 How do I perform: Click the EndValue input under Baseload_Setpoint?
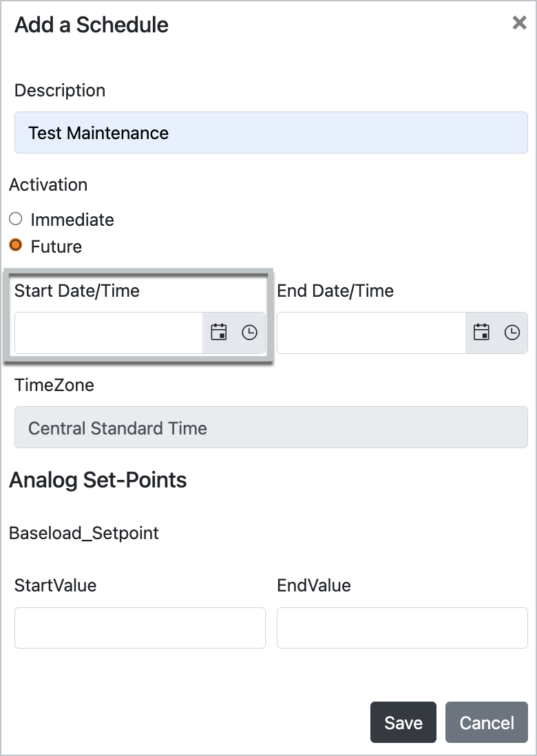pos(401,627)
